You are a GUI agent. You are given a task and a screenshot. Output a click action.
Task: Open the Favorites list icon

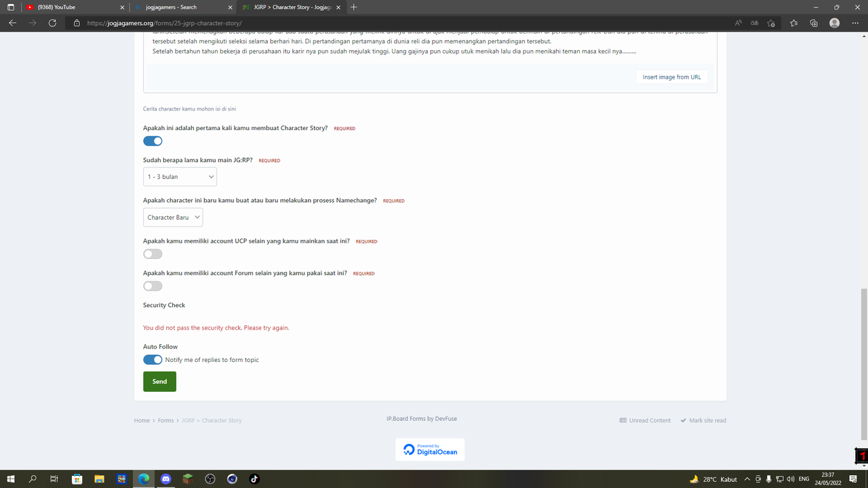coord(794,22)
